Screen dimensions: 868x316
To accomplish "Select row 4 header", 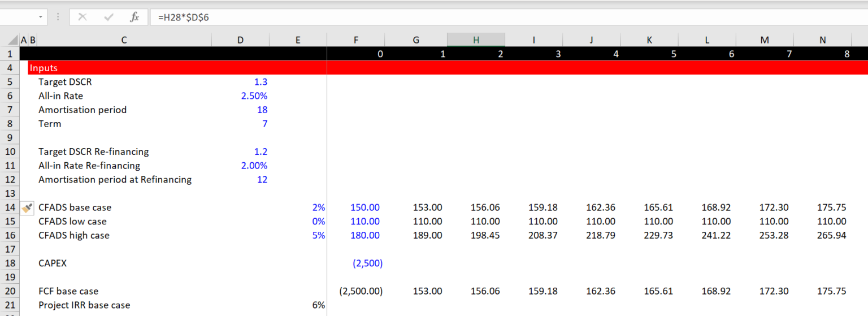I will pos(10,68).
